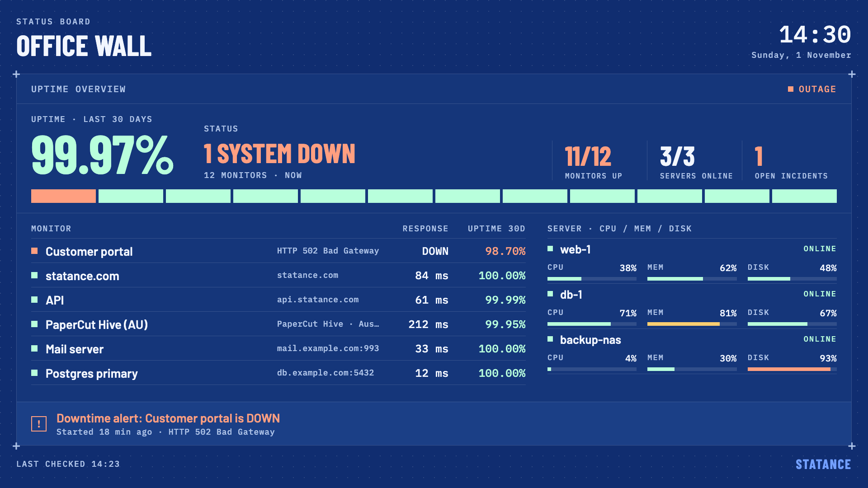The width and height of the screenshot is (868, 488).
Task: Click the 98.70% uptime value
Action: [x=505, y=251]
